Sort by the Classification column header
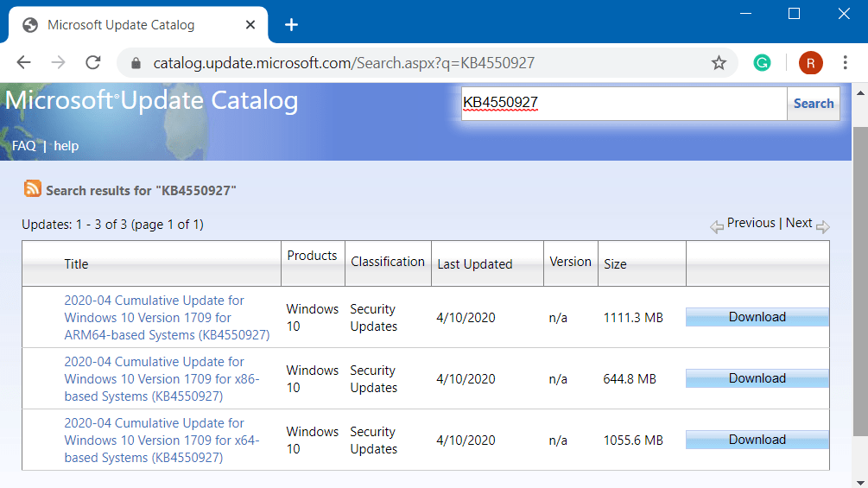Screen dimensions: 868x488 [388, 262]
